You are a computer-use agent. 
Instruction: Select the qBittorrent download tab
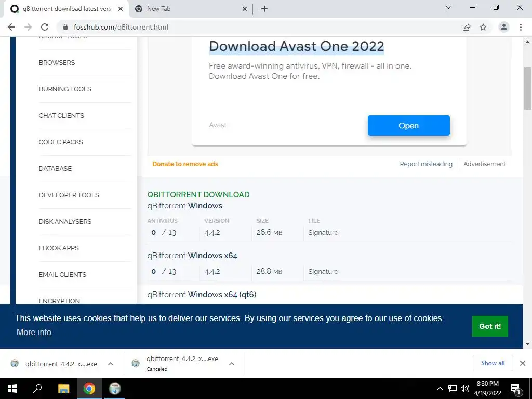[x=66, y=9]
